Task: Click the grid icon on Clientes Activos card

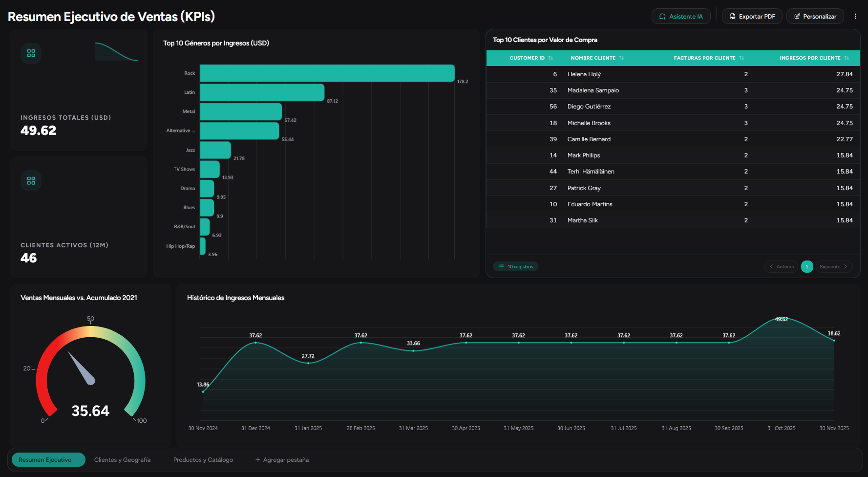Action: point(31,181)
